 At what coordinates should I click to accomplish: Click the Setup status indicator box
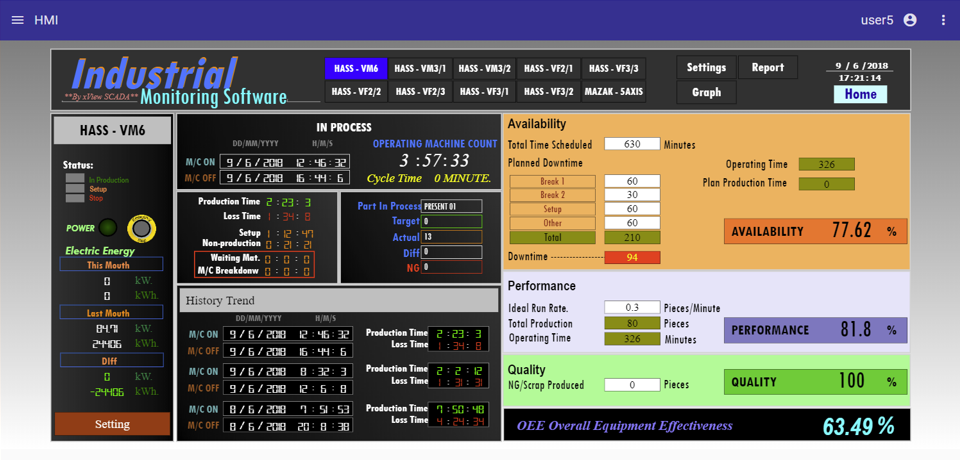click(75, 189)
